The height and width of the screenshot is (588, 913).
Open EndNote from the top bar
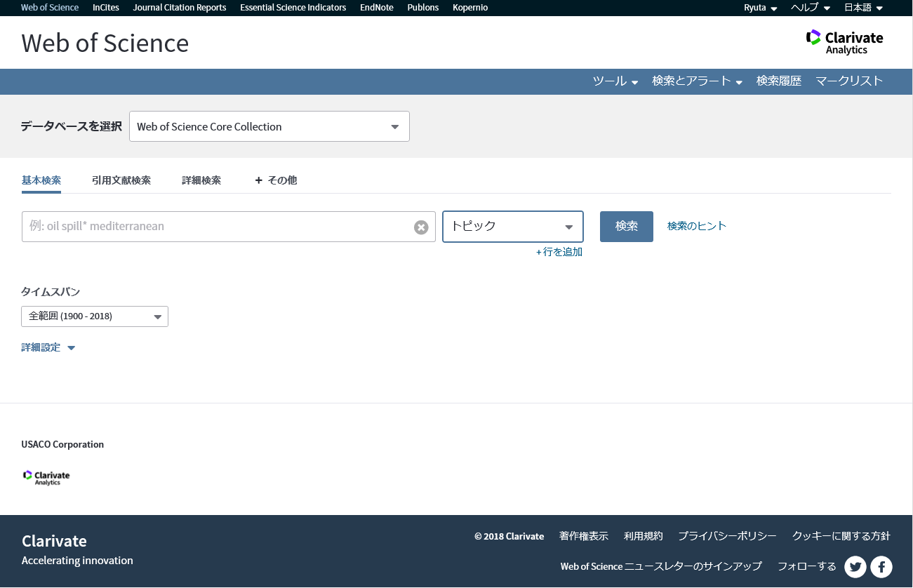coord(377,8)
